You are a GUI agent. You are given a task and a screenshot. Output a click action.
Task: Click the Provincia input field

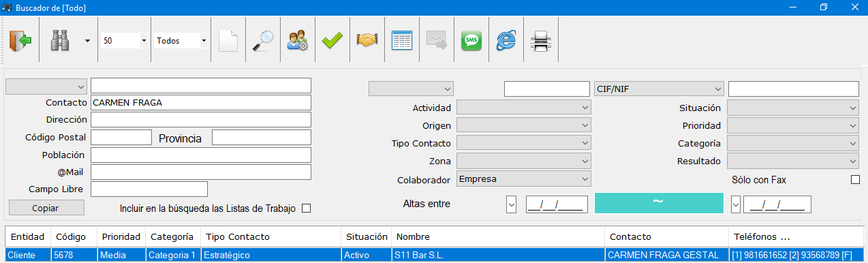(x=262, y=138)
